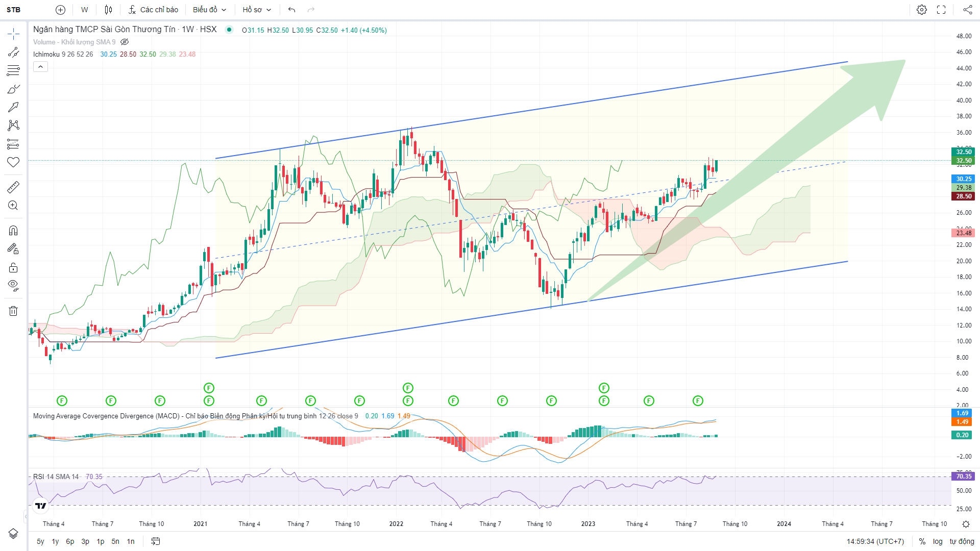Screen dimensions: 980x551
Task: Collapse the left panel arrow handle
Action: tap(26, 516)
